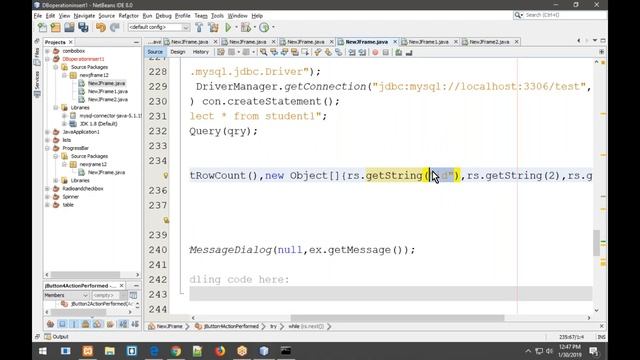The image size is (640, 360).
Task: Click the Find Selection magnifier editor icon
Action: 263,52
